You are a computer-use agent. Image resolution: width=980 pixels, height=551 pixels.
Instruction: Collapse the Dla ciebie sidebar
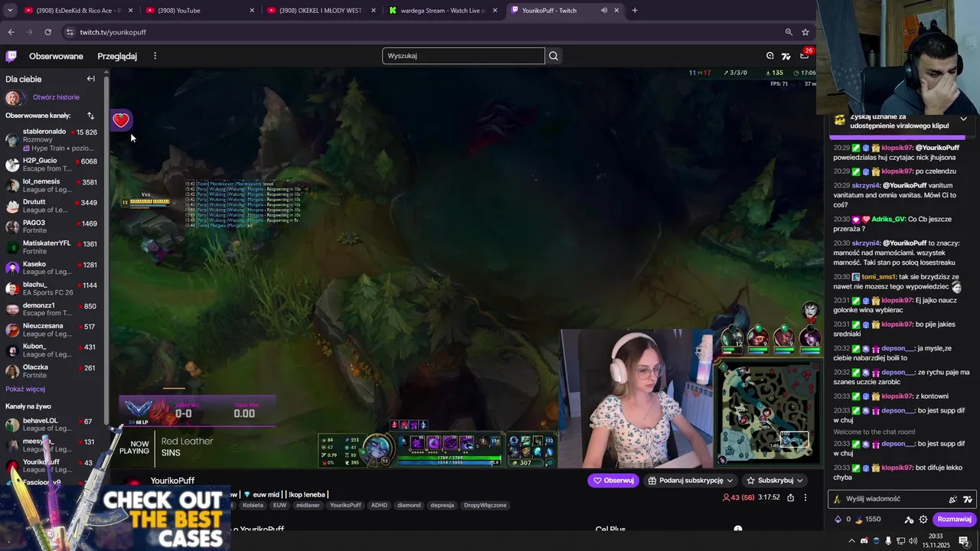(90, 79)
